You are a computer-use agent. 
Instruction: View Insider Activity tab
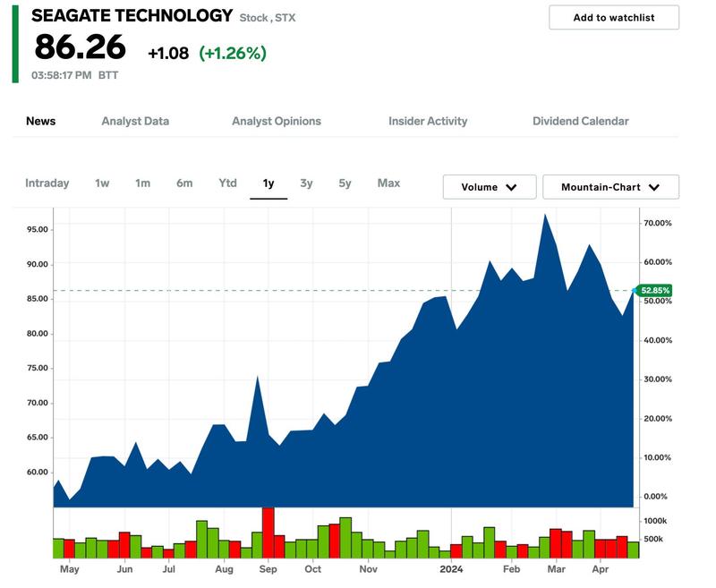tap(428, 121)
